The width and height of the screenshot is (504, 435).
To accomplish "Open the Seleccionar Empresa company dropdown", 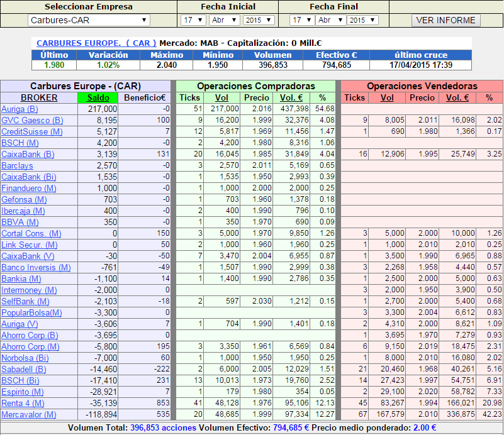I will (x=89, y=20).
